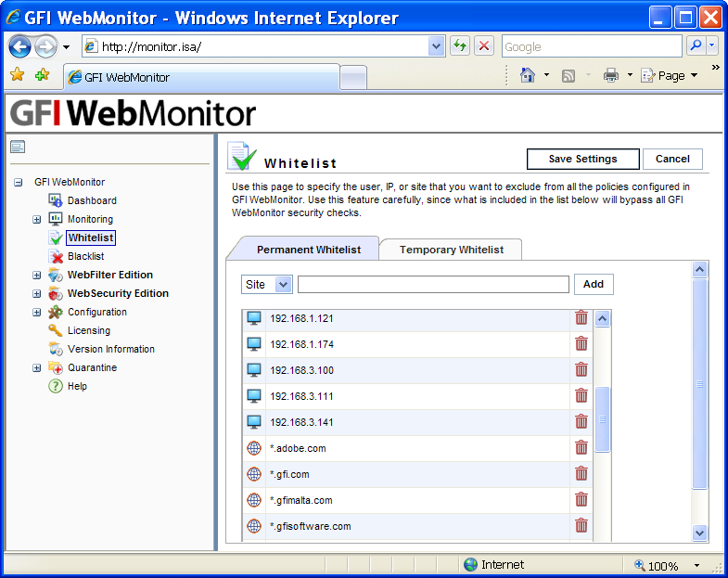
Task: Remove *.gfisoftware.com using its trash icon
Action: 581,526
